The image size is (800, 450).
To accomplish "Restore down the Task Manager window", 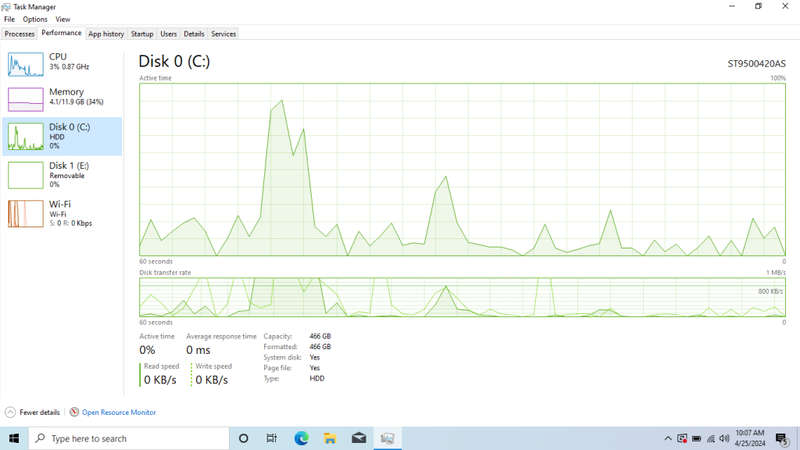I will (x=758, y=6).
